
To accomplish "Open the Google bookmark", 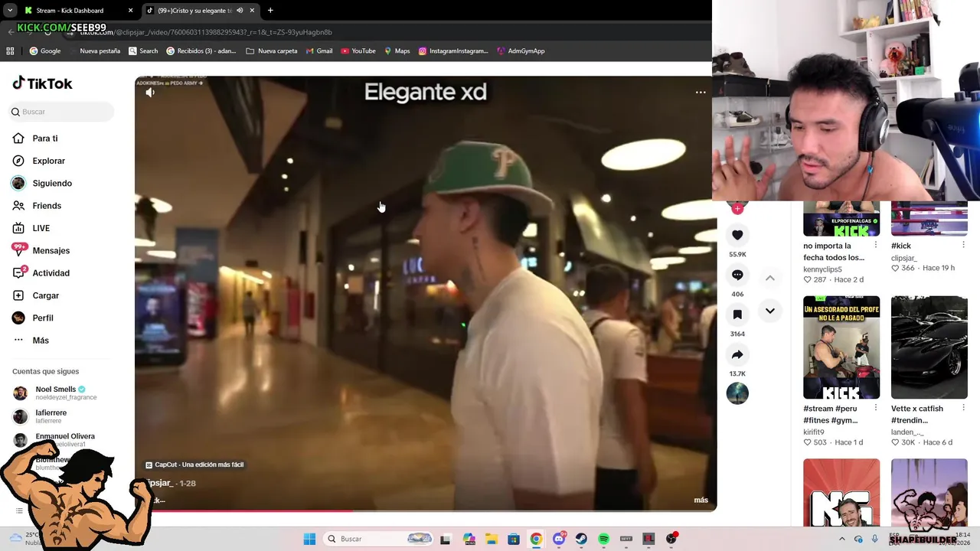I will pyautogui.click(x=45, y=51).
